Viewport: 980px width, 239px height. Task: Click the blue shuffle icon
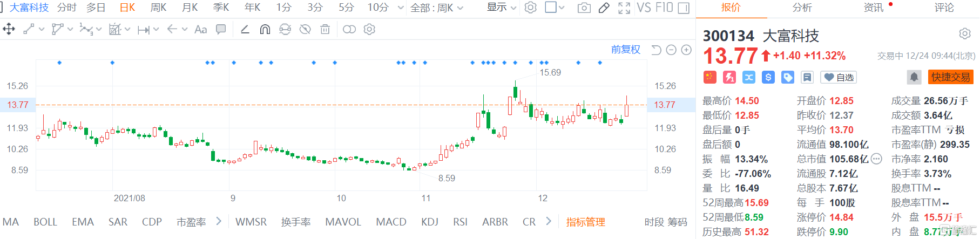click(749, 77)
